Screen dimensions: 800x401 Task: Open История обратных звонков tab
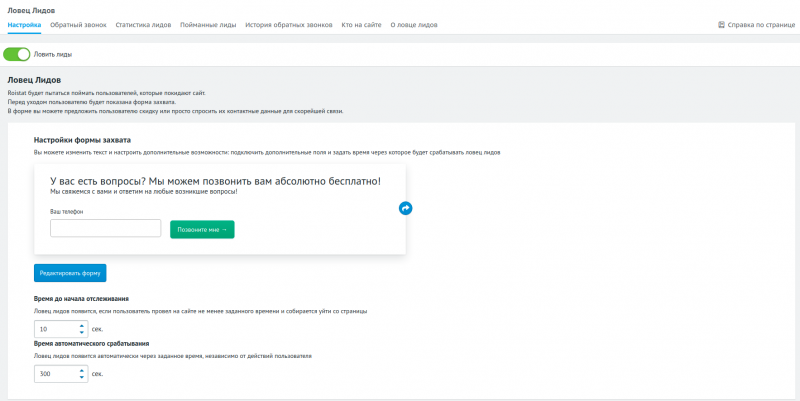[x=288, y=25]
